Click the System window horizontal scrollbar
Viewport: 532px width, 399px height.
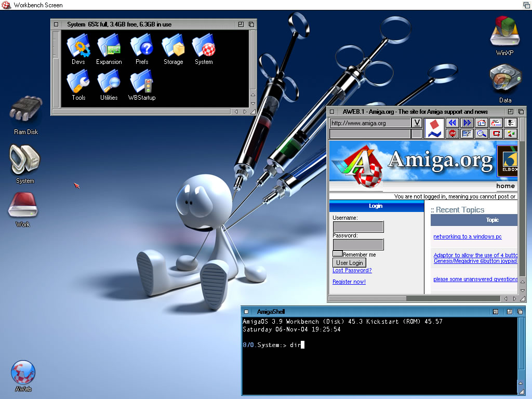[141, 112]
